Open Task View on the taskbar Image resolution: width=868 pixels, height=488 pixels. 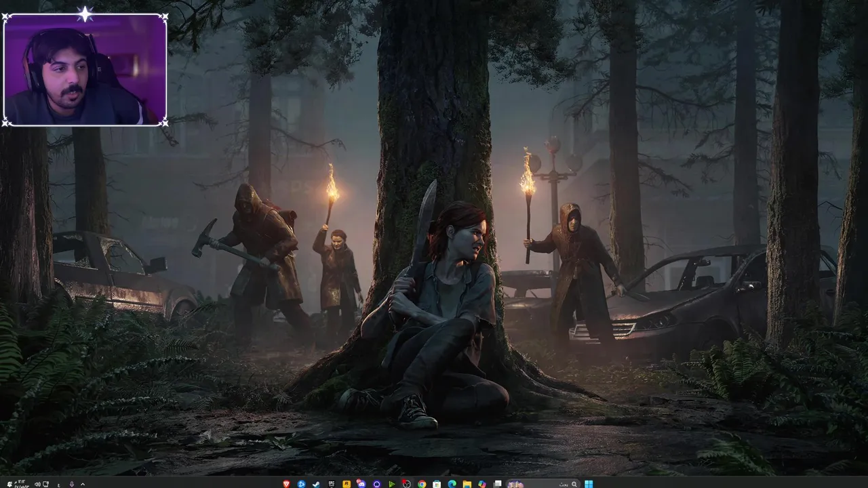(x=498, y=484)
